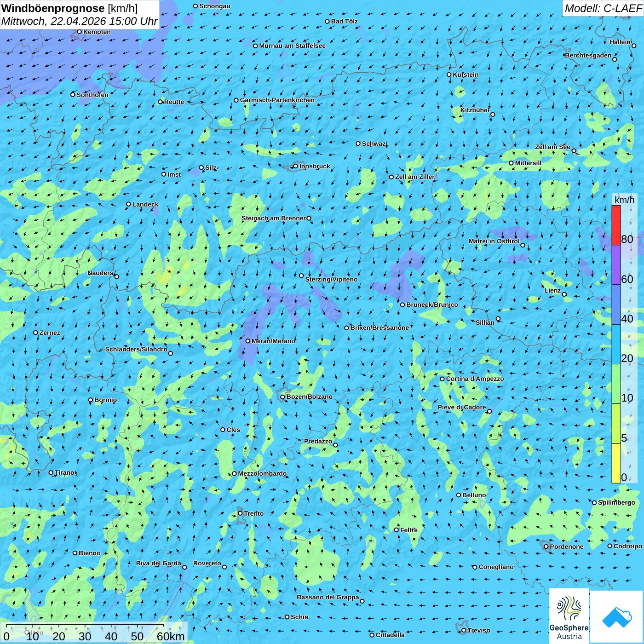Click the Bruneck/Brunico label
Screen dimensions: 644x644
click(432, 305)
